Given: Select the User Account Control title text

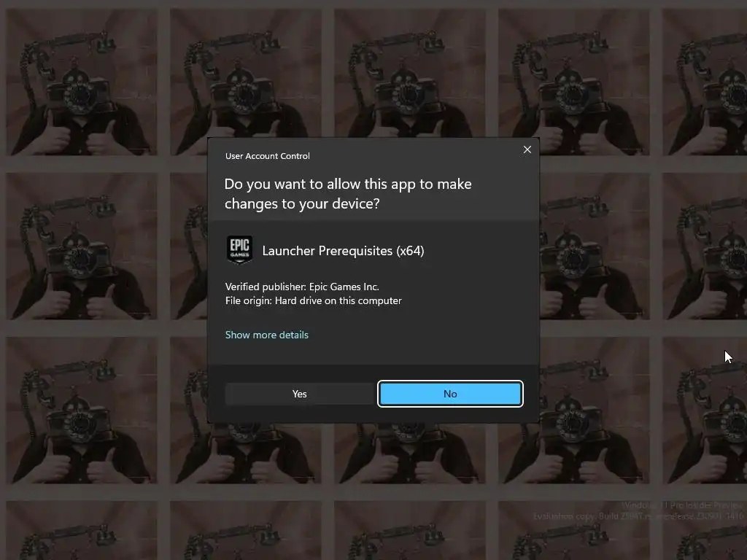Looking at the screenshot, I should coord(267,156).
